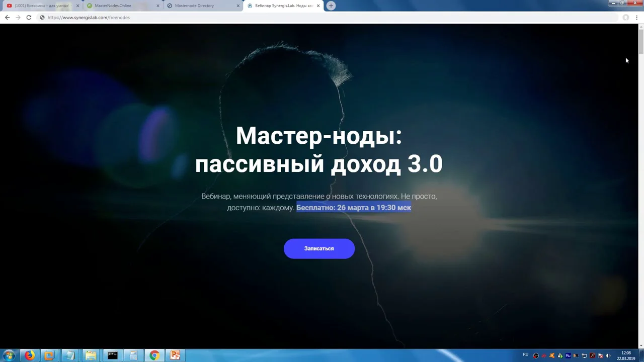Click the highlighted Бесплатно: 26 марта text
The image size is (644, 362).
tap(354, 208)
